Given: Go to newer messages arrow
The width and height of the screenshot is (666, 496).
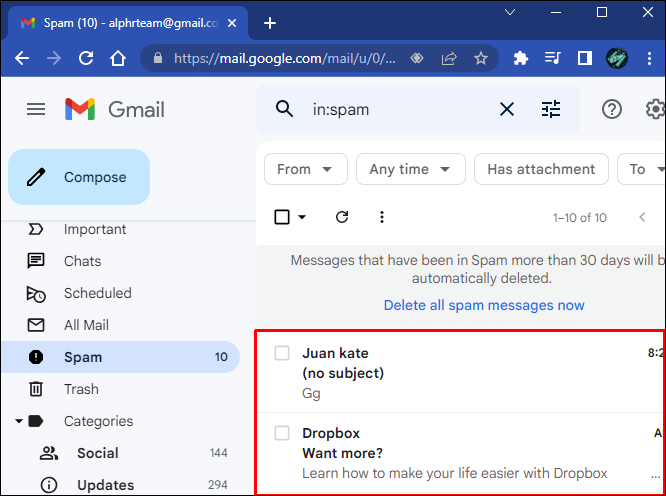Looking at the screenshot, I should [x=642, y=217].
